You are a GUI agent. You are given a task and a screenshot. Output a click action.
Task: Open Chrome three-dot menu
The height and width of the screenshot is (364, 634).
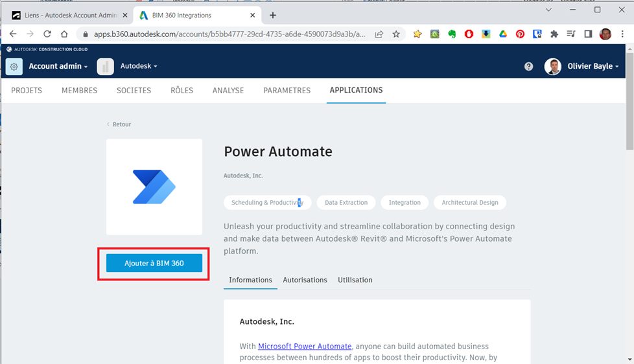click(x=623, y=34)
